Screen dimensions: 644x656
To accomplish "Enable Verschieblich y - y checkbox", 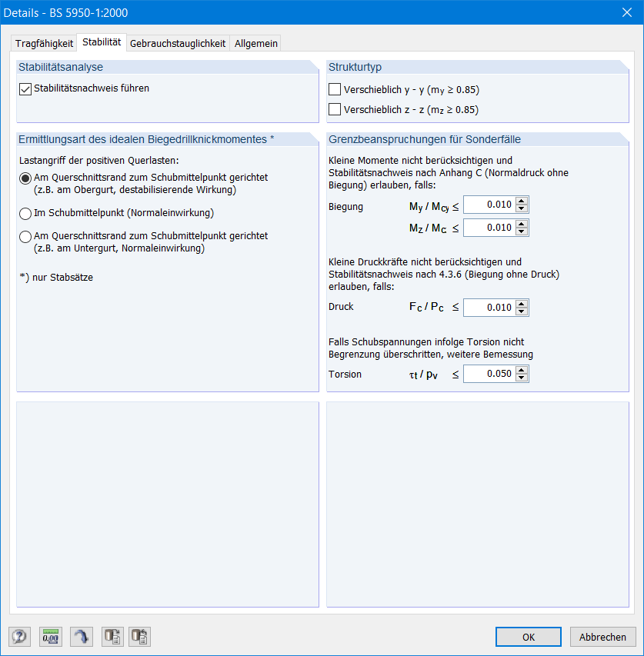I will (x=335, y=89).
